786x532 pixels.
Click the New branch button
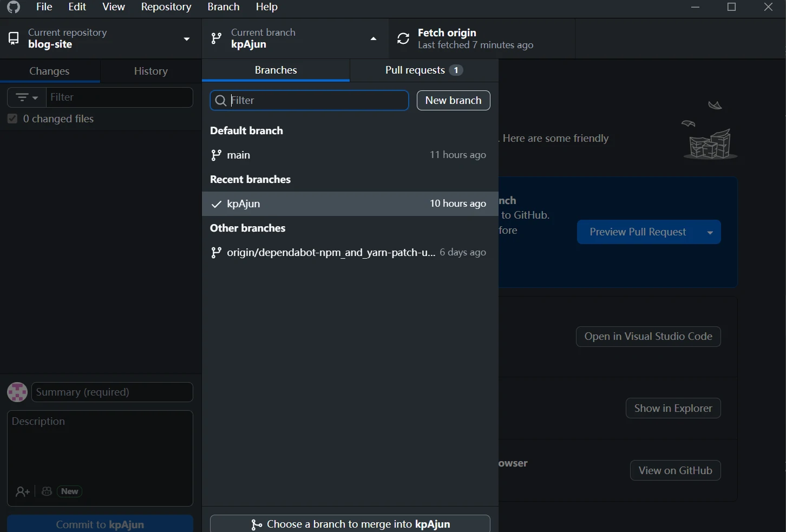[x=454, y=100]
